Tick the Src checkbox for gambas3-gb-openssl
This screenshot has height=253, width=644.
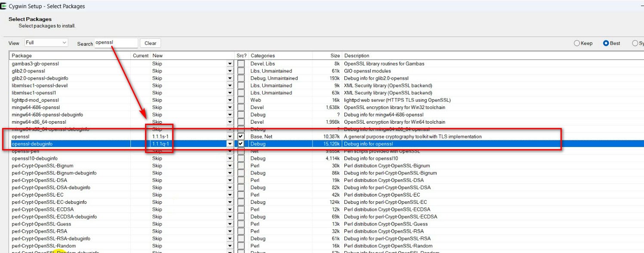click(241, 63)
